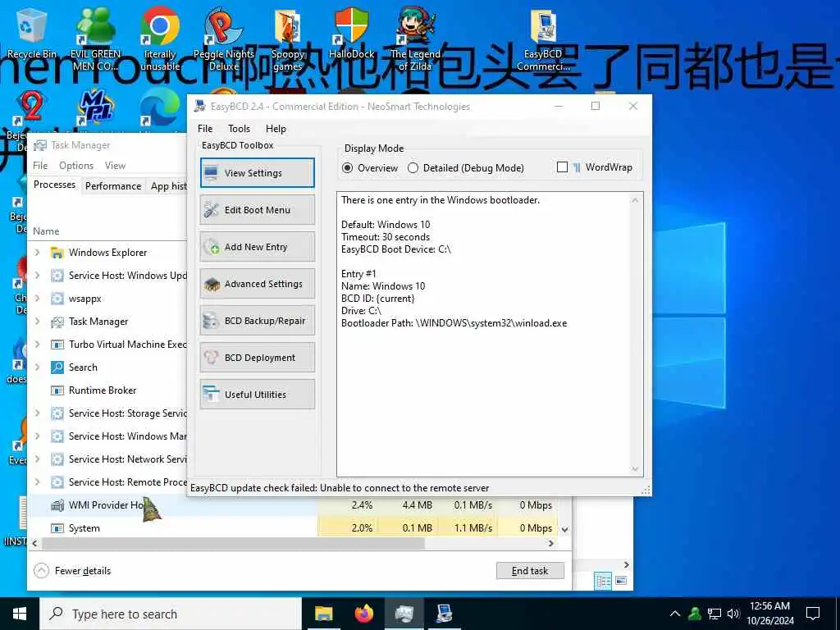Image resolution: width=840 pixels, height=630 pixels.
Task: Open EasyBCD Tools menu
Action: [x=239, y=129]
